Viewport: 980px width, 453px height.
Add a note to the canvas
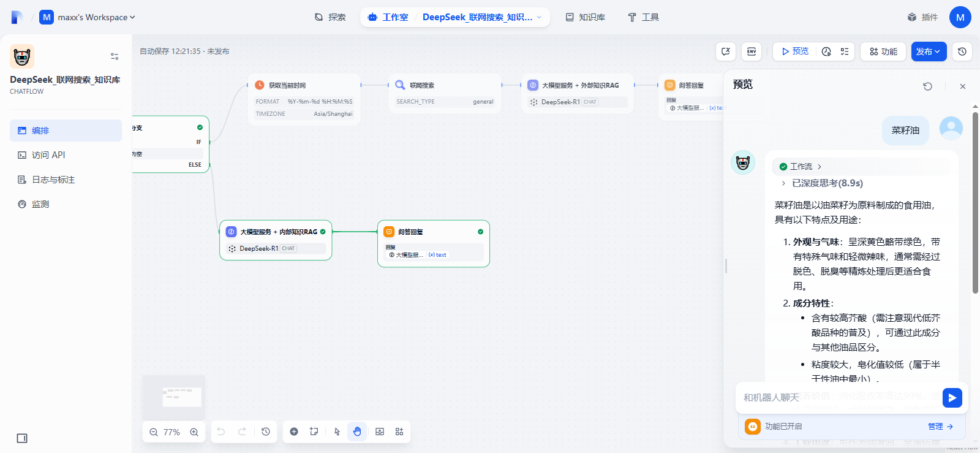click(314, 432)
